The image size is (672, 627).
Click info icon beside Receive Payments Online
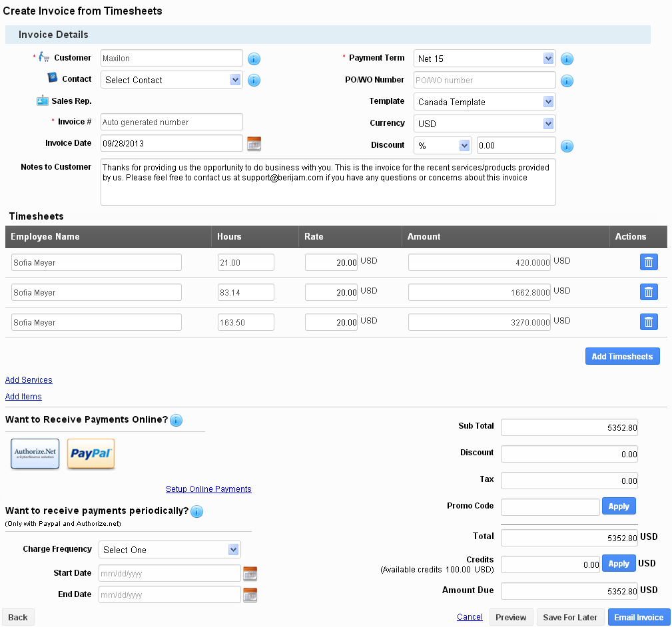point(176,421)
